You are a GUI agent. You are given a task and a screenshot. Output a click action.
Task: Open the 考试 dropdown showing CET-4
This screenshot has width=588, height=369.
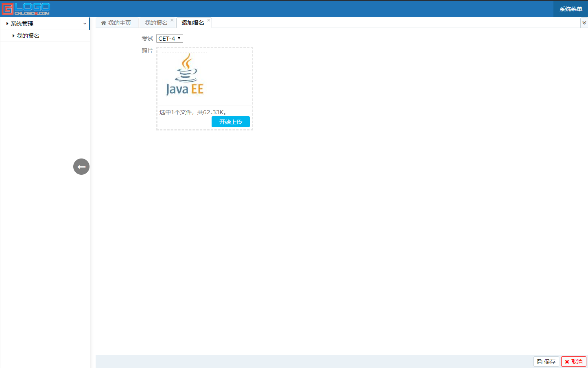coord(169,38)
